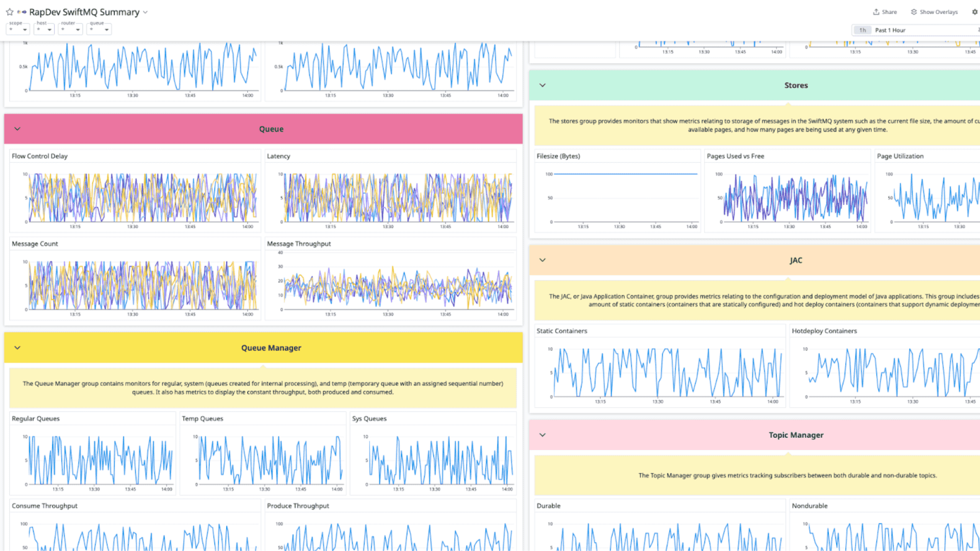Open the scope template variable dropdown
The image size is (980, 551).
pos(18,30)
